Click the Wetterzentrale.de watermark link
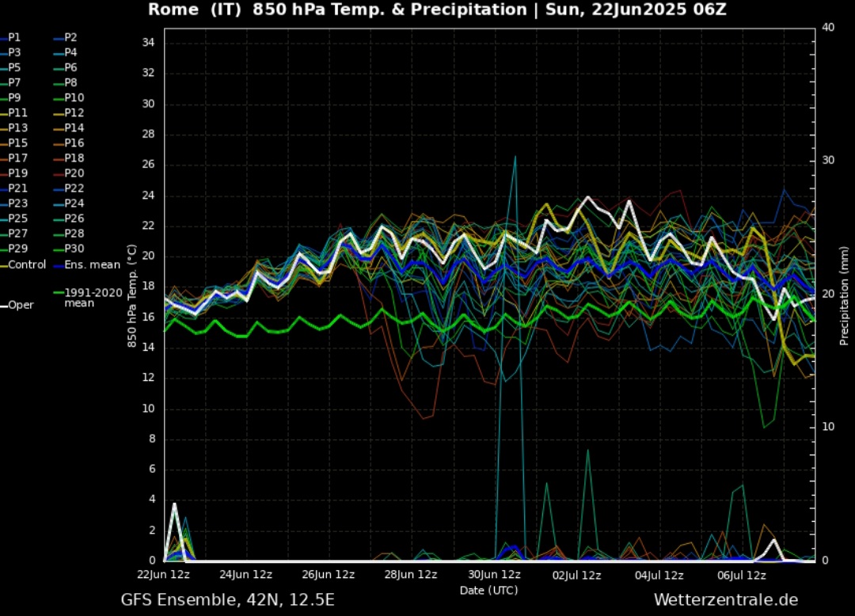This screenshot has height=616, width=855. pos(725,600)
